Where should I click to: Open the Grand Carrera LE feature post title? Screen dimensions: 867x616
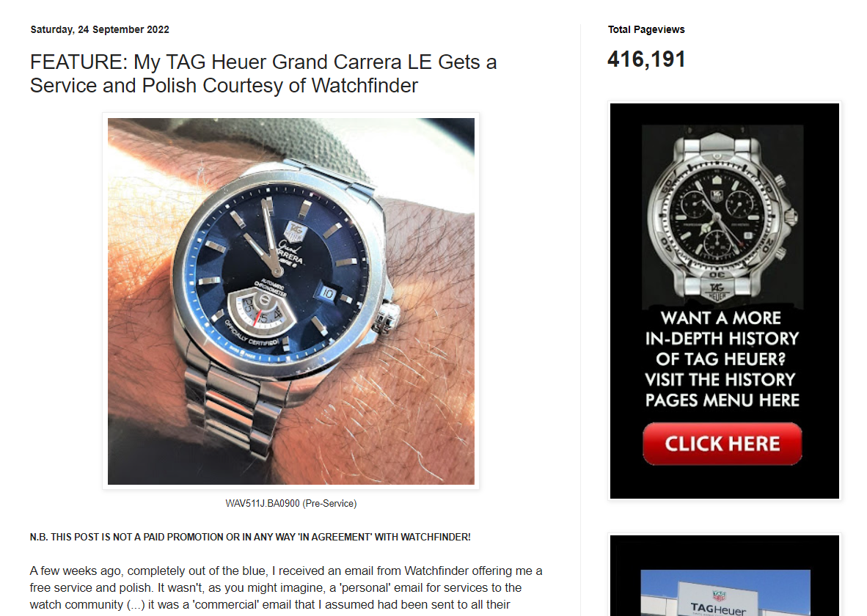point(263,73)
